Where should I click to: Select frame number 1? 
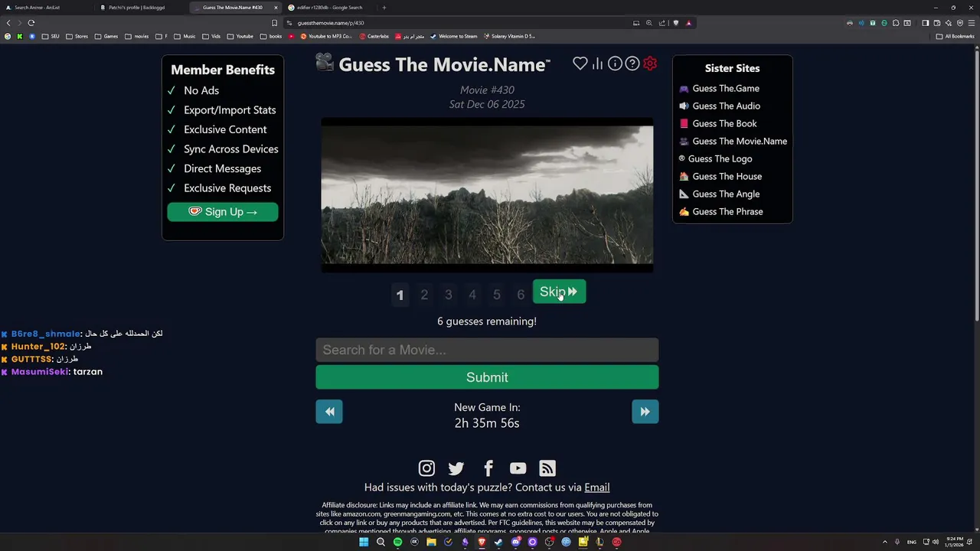coord(400,295)
